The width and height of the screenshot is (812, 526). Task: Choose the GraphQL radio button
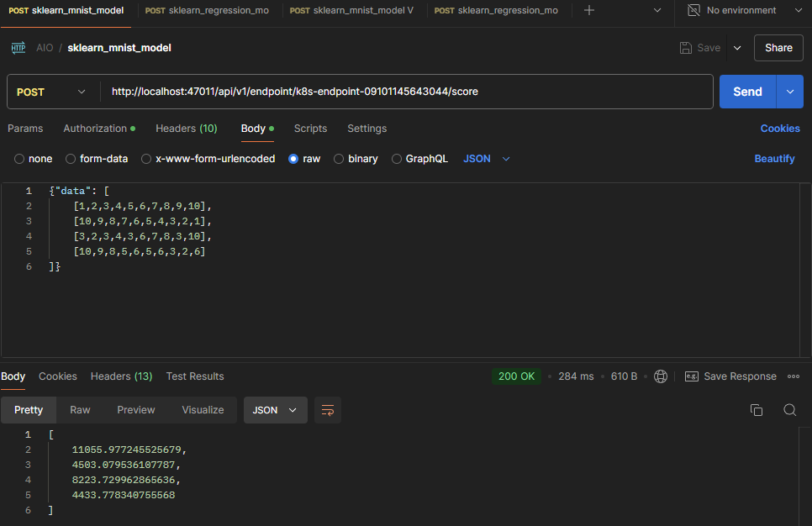pos(397,159)
